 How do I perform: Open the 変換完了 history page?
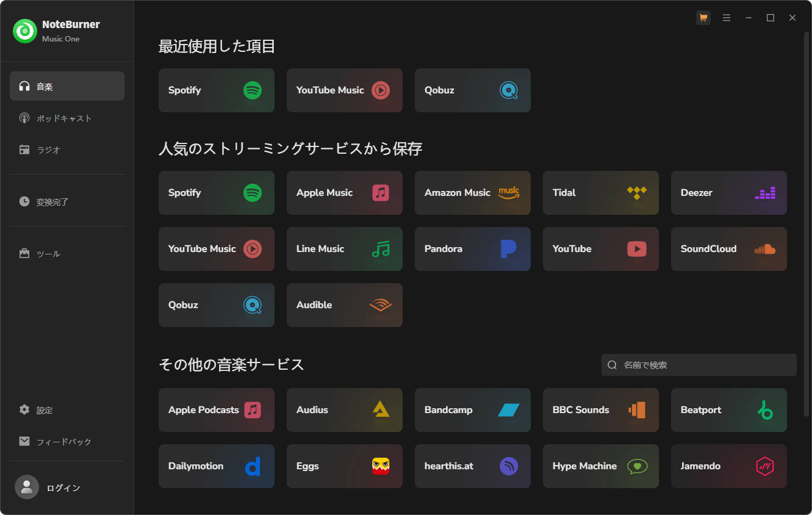pos(67,201)
